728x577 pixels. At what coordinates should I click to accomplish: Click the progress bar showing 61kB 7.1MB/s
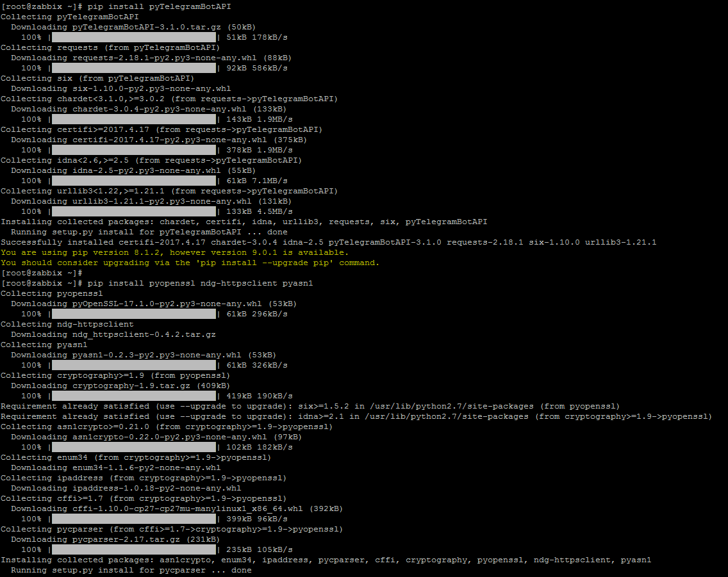click(x=134, y=181)
